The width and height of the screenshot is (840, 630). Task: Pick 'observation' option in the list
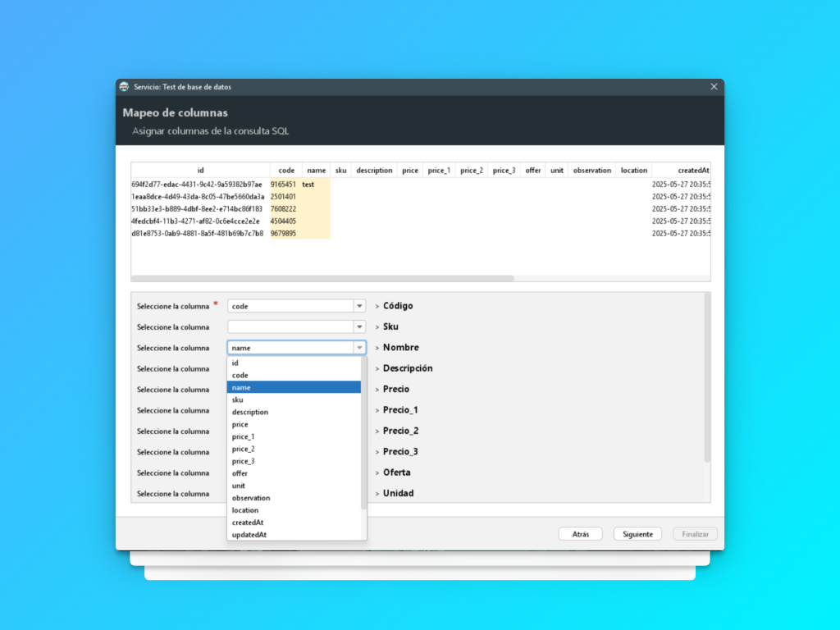pos(294,498)
